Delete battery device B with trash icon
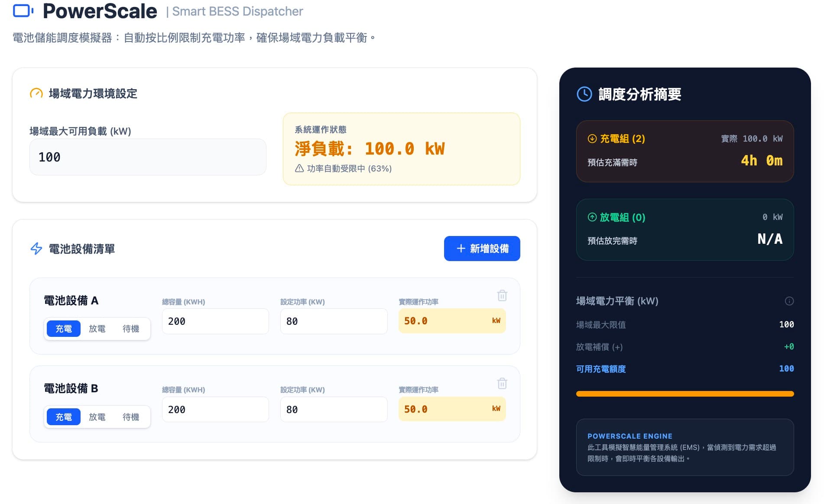Image resolution: width=824 pixels, height=504 pixels. coord(502,384)
